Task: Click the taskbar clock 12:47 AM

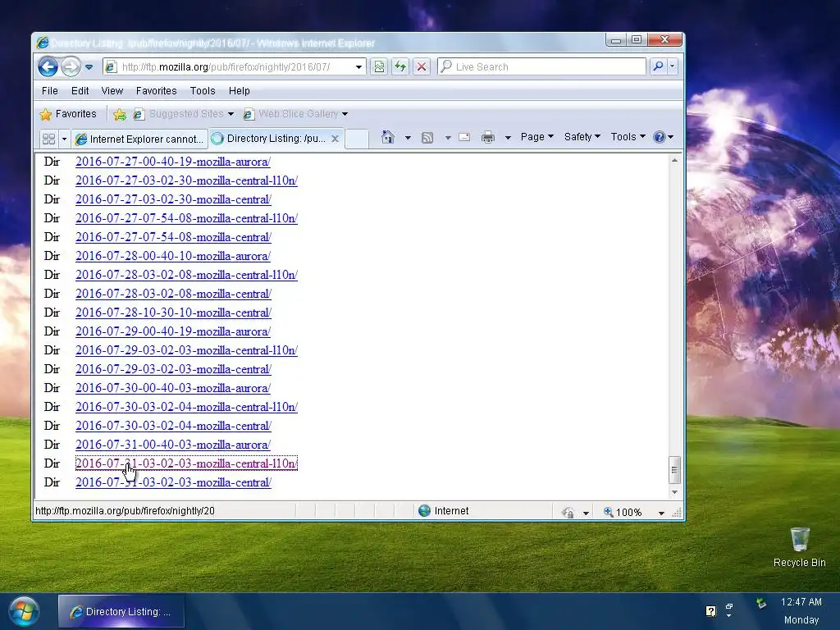Action: click(x=801, y=602)
